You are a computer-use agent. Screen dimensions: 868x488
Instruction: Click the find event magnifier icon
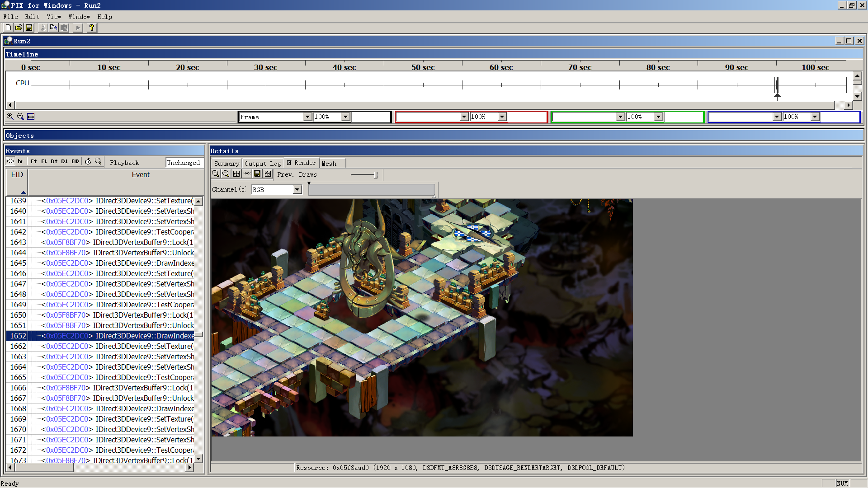[x=98, y=161]
